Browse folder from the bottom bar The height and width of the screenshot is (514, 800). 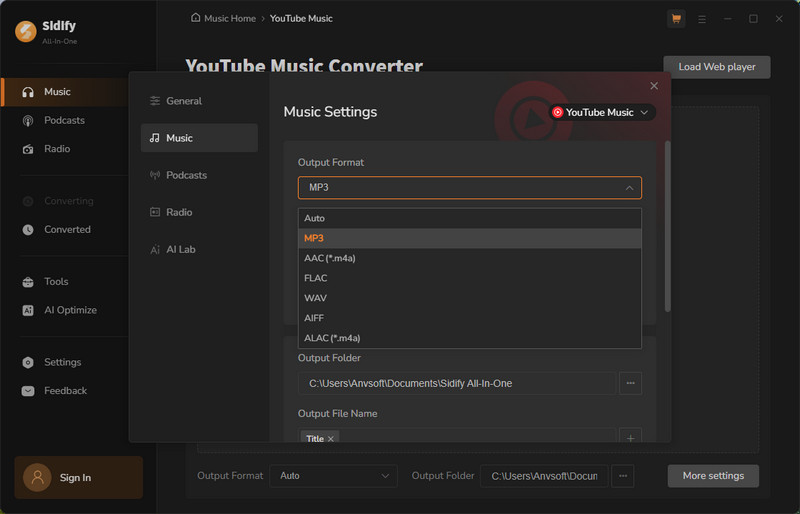[x=623, y=476]
